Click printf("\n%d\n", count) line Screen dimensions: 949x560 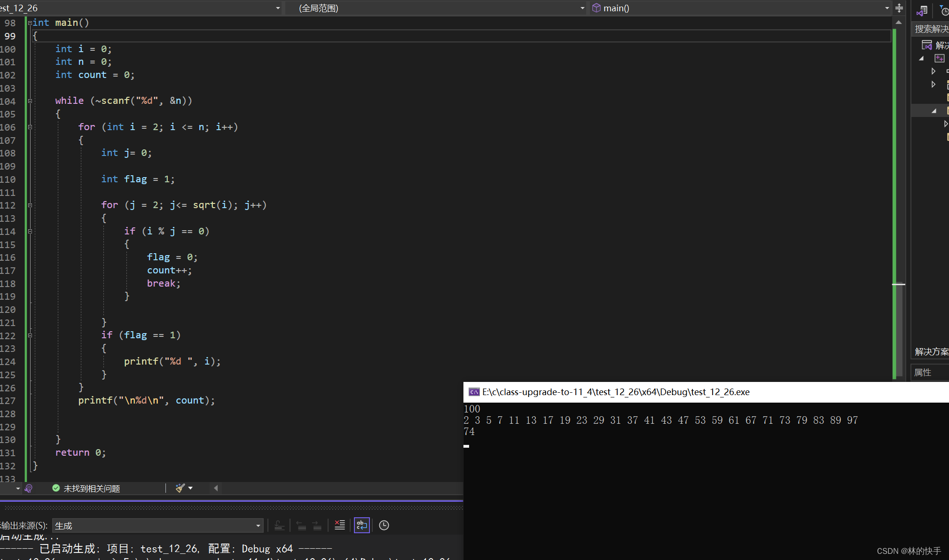(x=147, y=400)
